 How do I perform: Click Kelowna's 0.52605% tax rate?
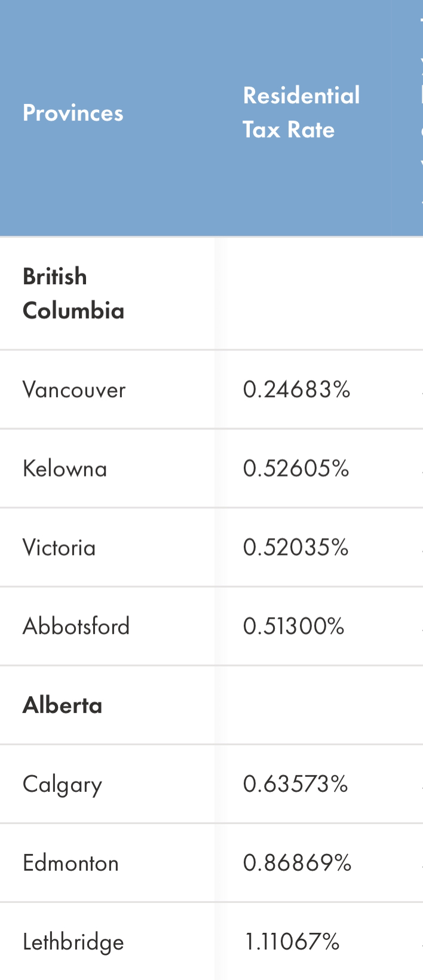(x=296, y=468)
